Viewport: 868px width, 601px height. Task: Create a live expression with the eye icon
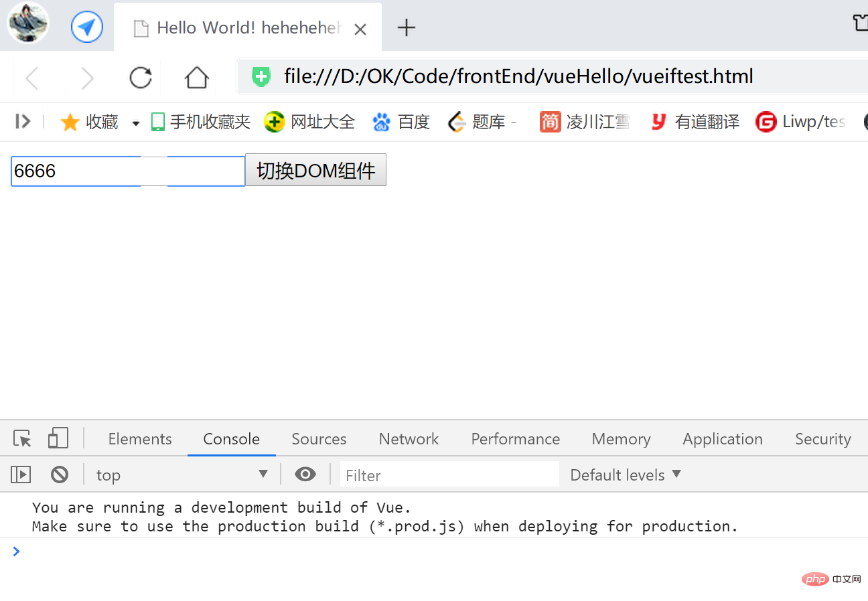305,474
